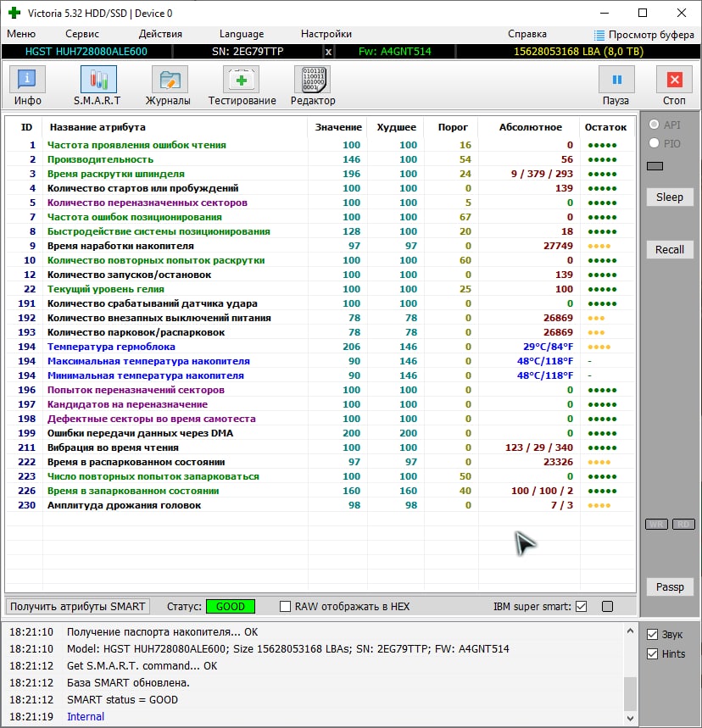
Task: Open the Тестирование surface test section
Action: [x=242, y=81]
